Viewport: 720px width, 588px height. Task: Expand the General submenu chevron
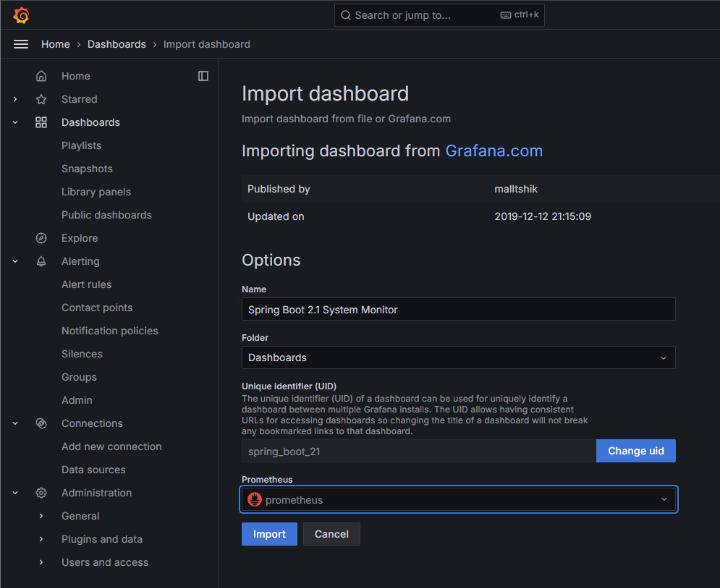41,516
